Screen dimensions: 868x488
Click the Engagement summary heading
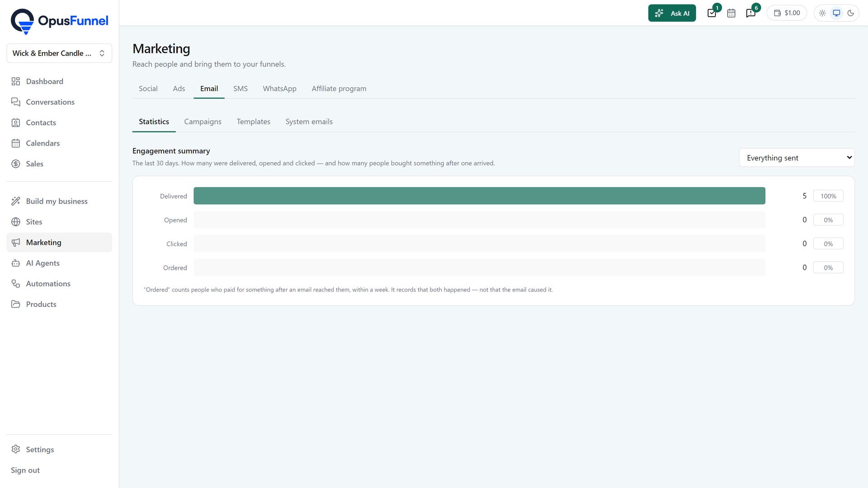click(171, 151)
